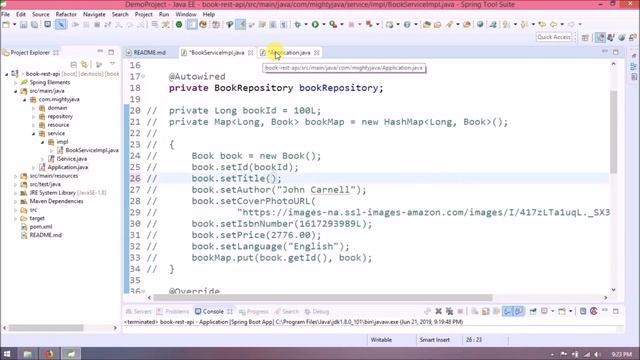Toggle Show Console on standard out
Viewport: 640px width, 360px height.
tap(507, 311)
